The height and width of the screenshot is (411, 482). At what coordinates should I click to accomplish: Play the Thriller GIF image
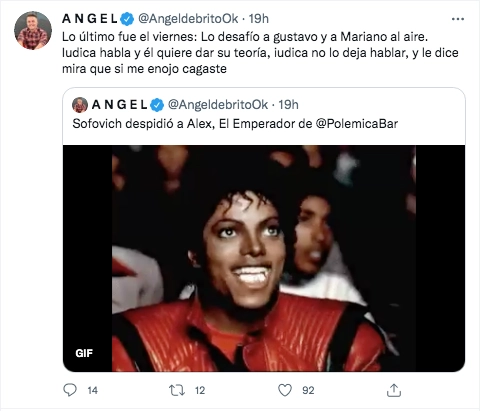pos(264,258)
